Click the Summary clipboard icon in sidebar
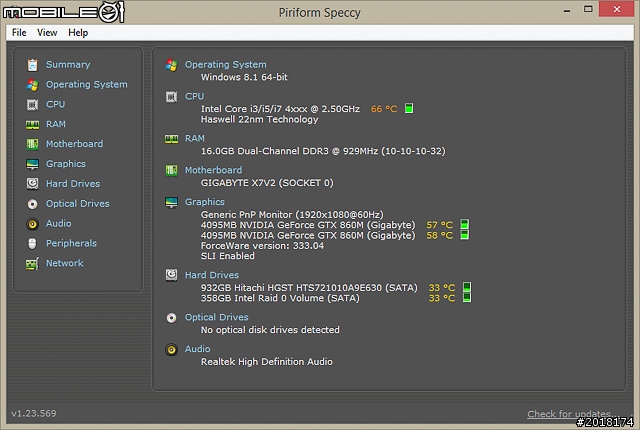 click(33, 65)
